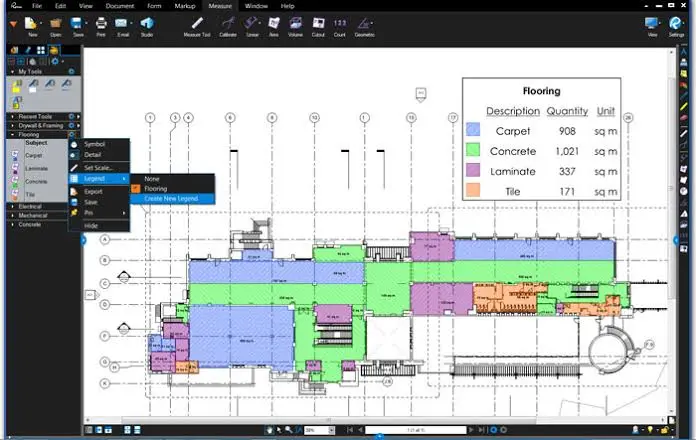Open the File menu
Viewport: 696px width, 440px height.
coord(37,6)
